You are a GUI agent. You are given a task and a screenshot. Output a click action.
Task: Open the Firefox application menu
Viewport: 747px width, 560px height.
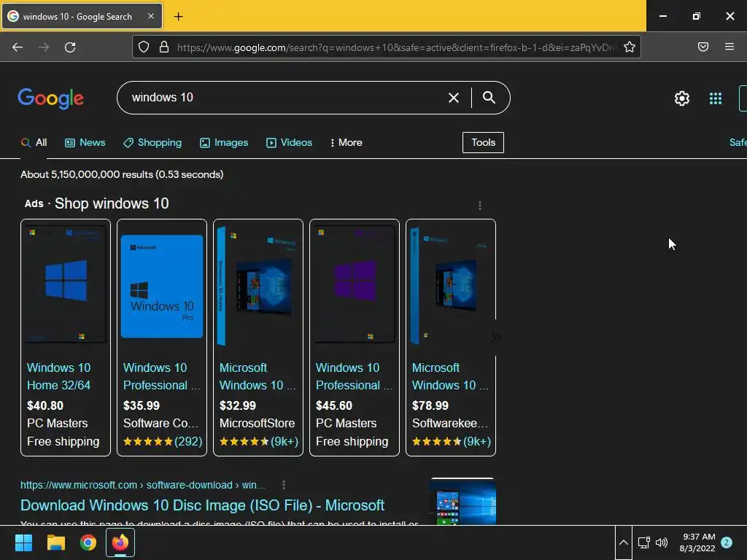tap(729, 47)
